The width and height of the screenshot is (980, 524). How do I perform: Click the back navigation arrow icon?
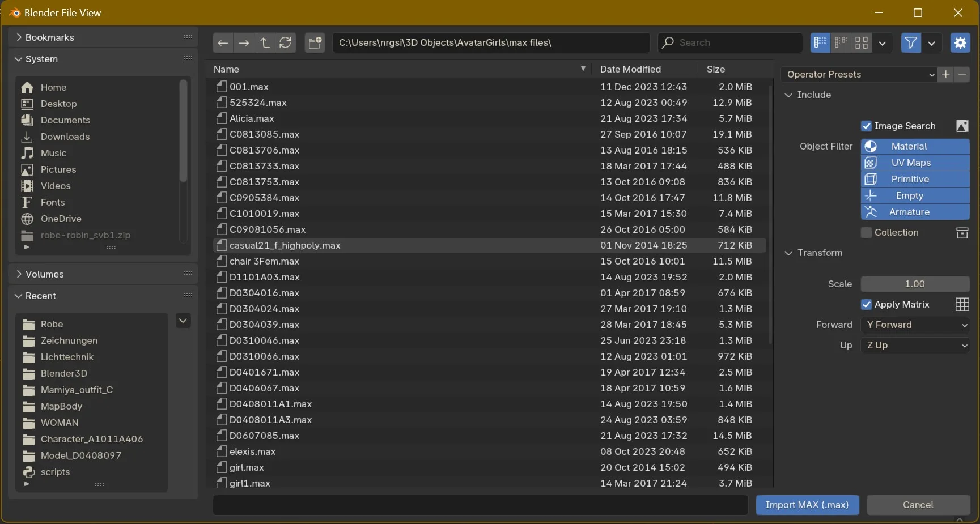click(x=223, y=43)
